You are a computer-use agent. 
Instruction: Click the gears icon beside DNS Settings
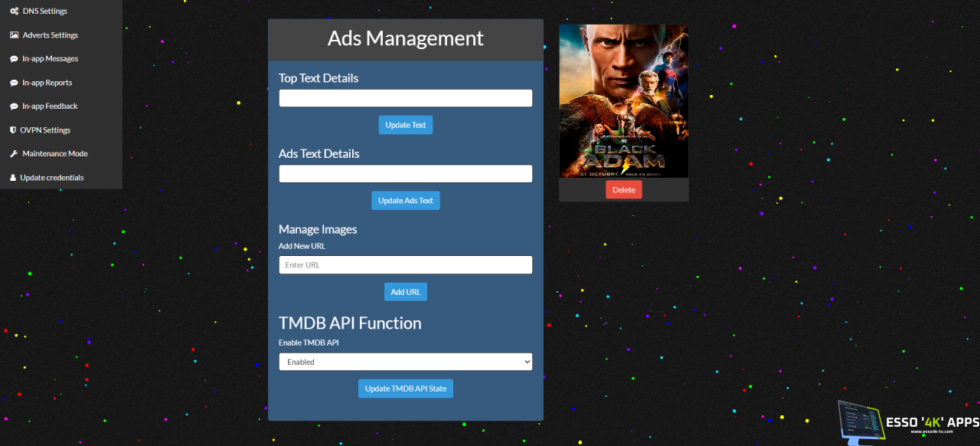point(14,11)
